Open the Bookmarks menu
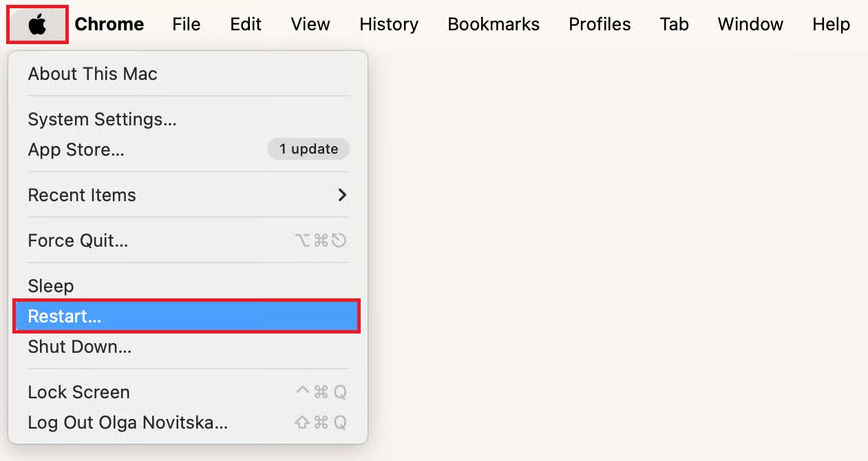 tap(493, 24)
